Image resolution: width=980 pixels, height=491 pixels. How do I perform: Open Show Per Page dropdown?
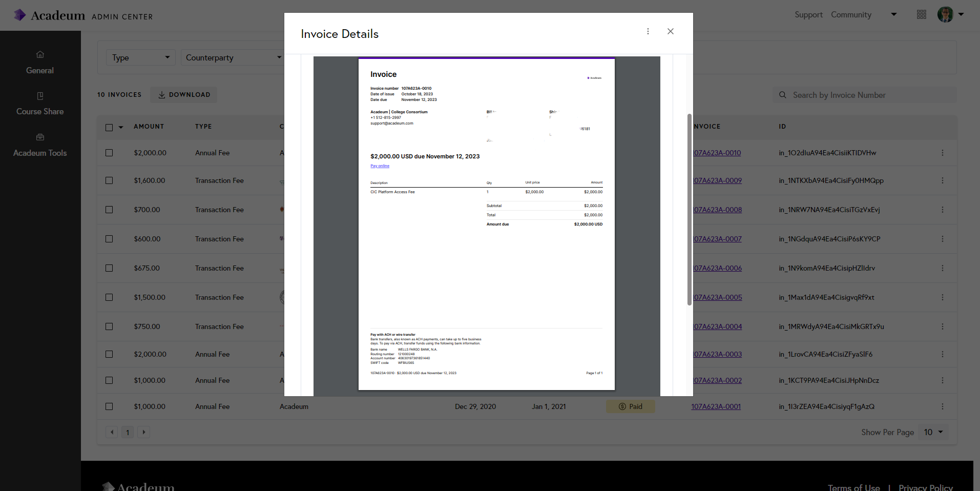pos(933,432)
